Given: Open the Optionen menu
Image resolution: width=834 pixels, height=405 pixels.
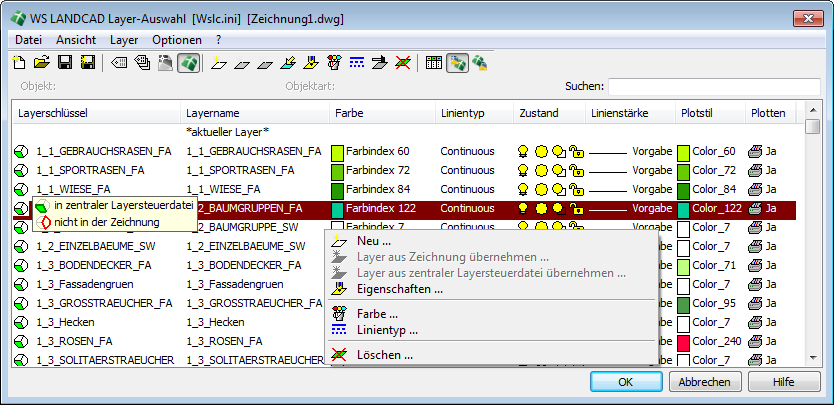Looking at the screenshot, I should click(177, 40).
